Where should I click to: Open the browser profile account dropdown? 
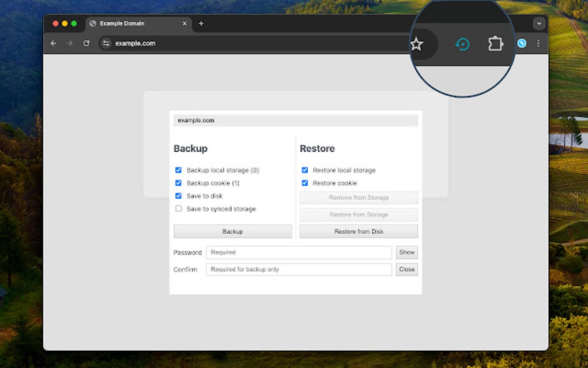click(x=521, y=43)
